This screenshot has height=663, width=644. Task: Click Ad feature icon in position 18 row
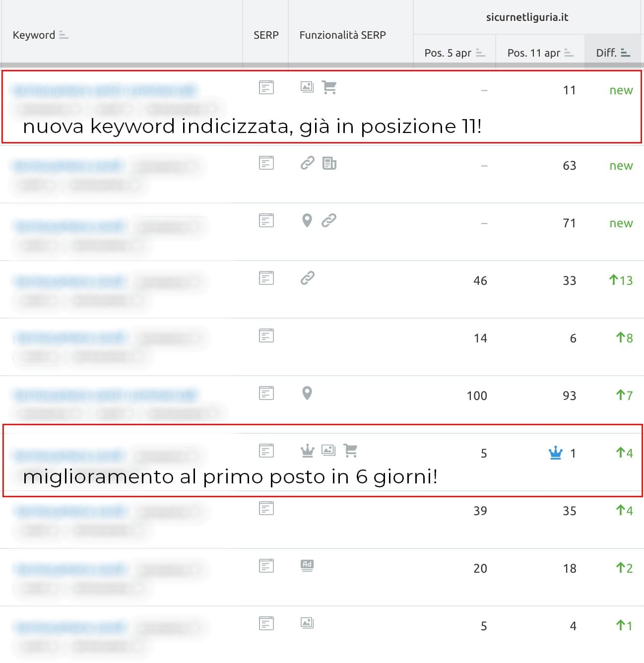coord(307,565)
